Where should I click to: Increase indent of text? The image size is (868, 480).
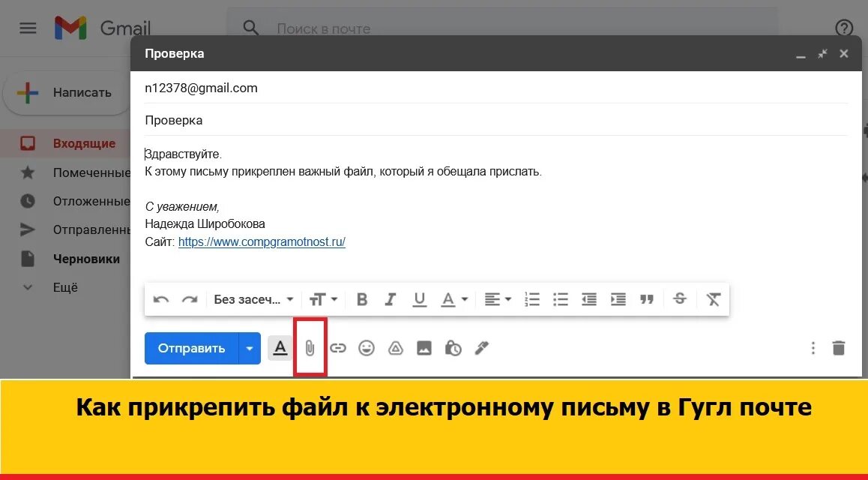tap(618, 299)
